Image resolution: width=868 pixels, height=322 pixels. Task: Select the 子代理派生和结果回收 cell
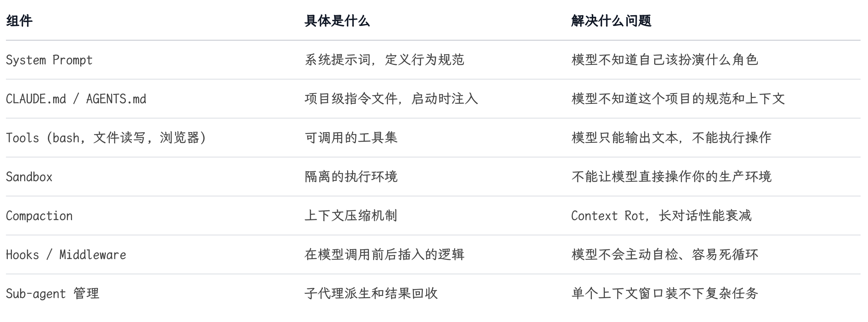coord(371,293)
